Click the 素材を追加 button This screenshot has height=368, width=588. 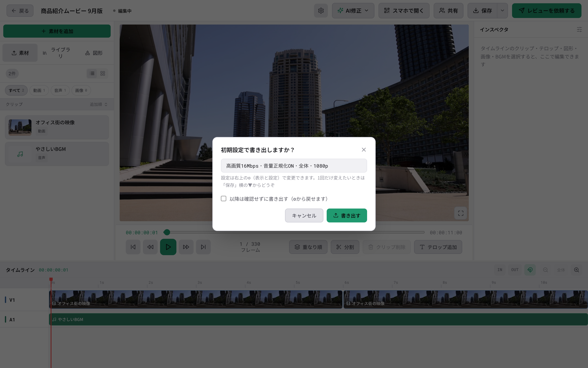click(57, 31)
